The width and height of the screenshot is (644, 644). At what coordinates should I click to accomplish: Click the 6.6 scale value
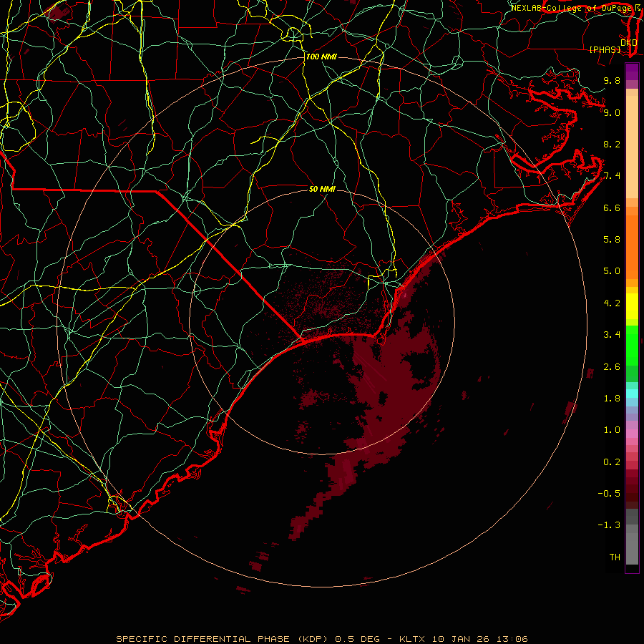click(612, 208)
